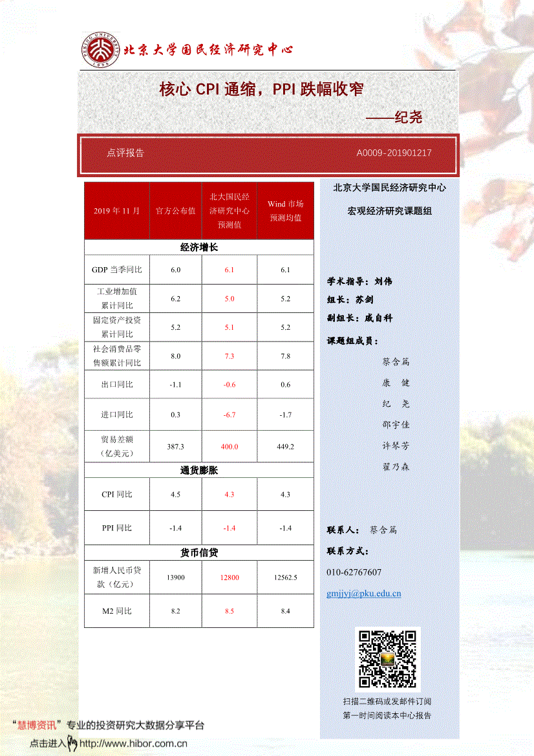Image resolution: width=534 pixels, height=756 pixels.
Task: Click the 学术指导：刘伟 line
Action: pos(359,281)
